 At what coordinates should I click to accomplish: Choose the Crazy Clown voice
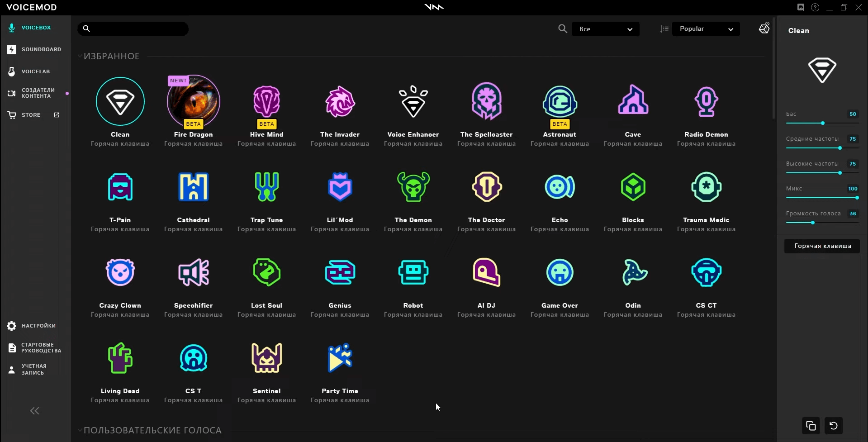tap(120, 272)
